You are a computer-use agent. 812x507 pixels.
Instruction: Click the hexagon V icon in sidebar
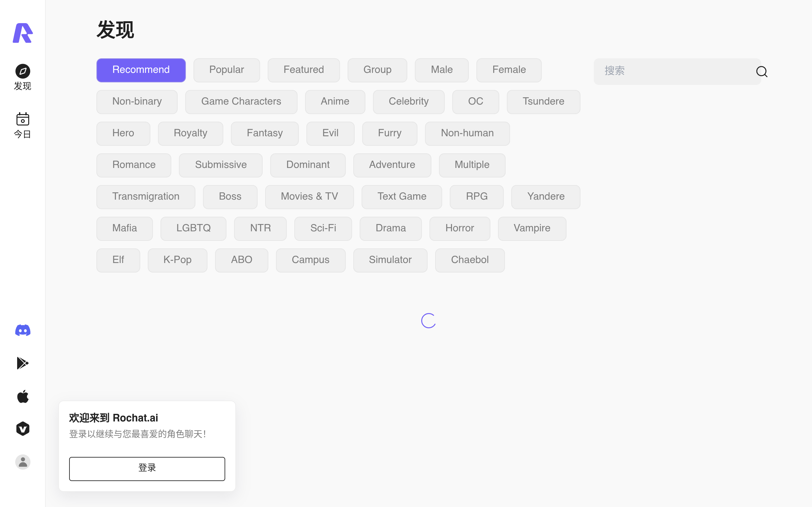click(x=23, y=428)
